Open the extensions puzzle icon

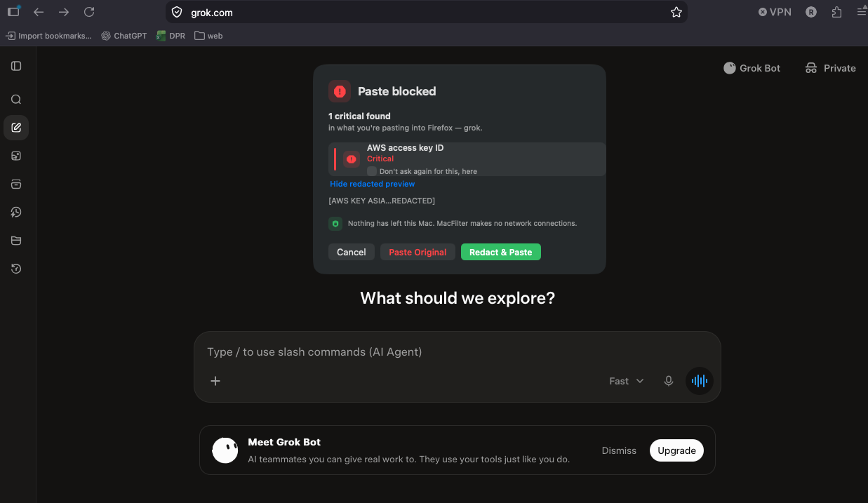pyautogui.click(x=836, y=12)
